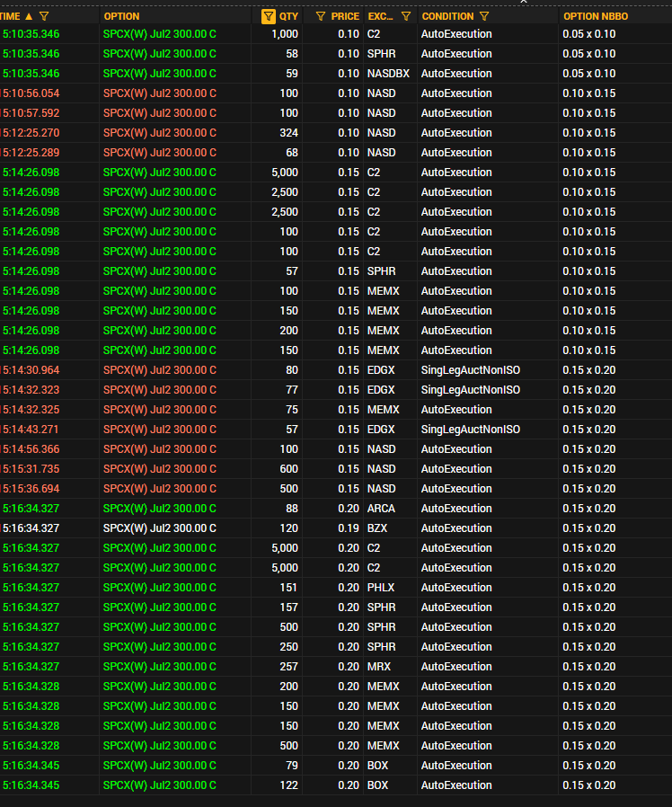The image size is (672, 807).
Task: Select the 600 quantity cell
Action: (288, 469)
